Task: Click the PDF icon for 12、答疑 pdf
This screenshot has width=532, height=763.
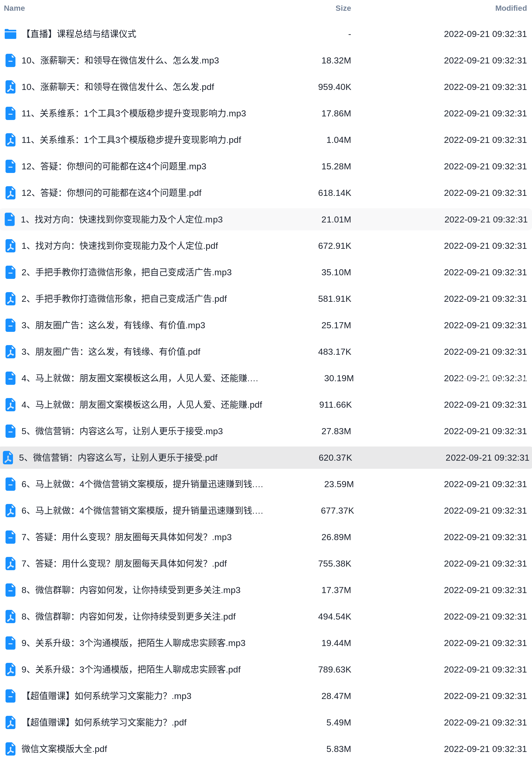Action: click(11, 193)
